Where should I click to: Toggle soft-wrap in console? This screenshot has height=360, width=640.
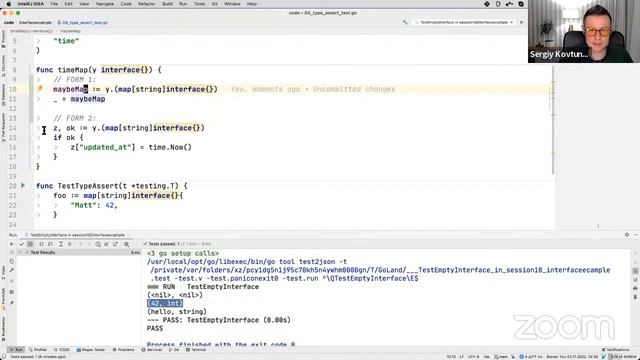point(636,271)
